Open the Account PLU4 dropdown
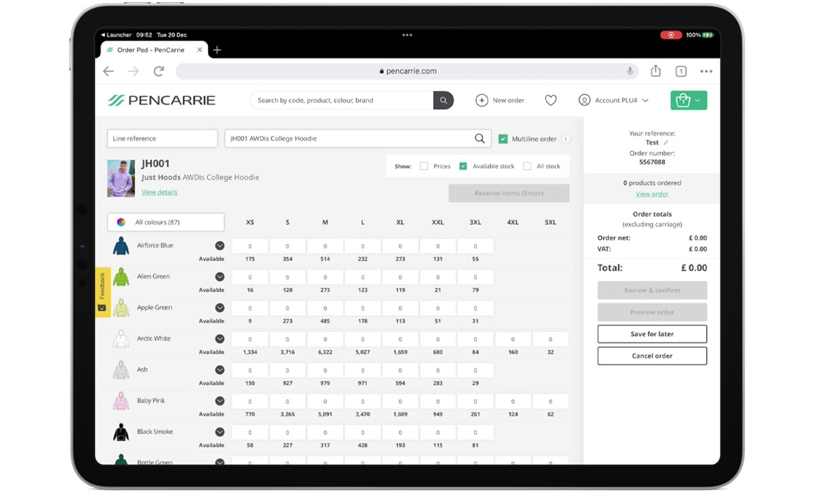 [x=613, y=101]
